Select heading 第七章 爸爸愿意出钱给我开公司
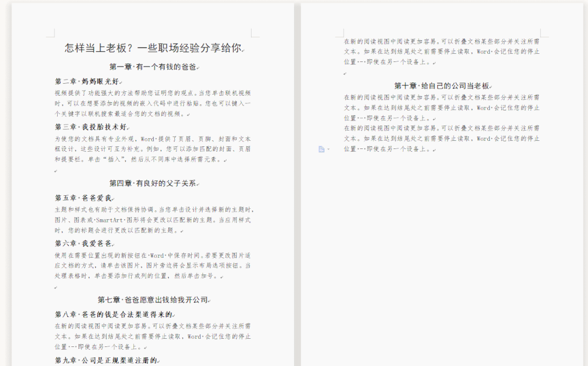This screenshot has height=366, width=588. point(153,300)
